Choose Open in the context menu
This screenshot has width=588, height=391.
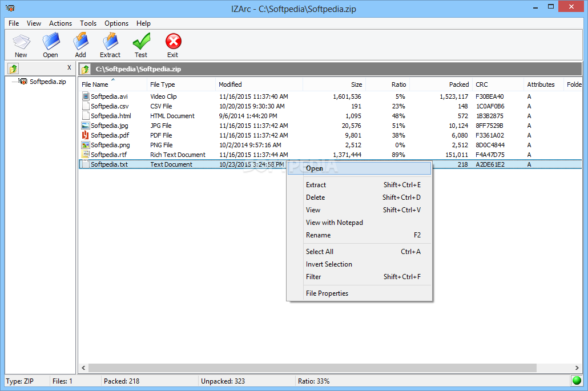click(359, 168)
